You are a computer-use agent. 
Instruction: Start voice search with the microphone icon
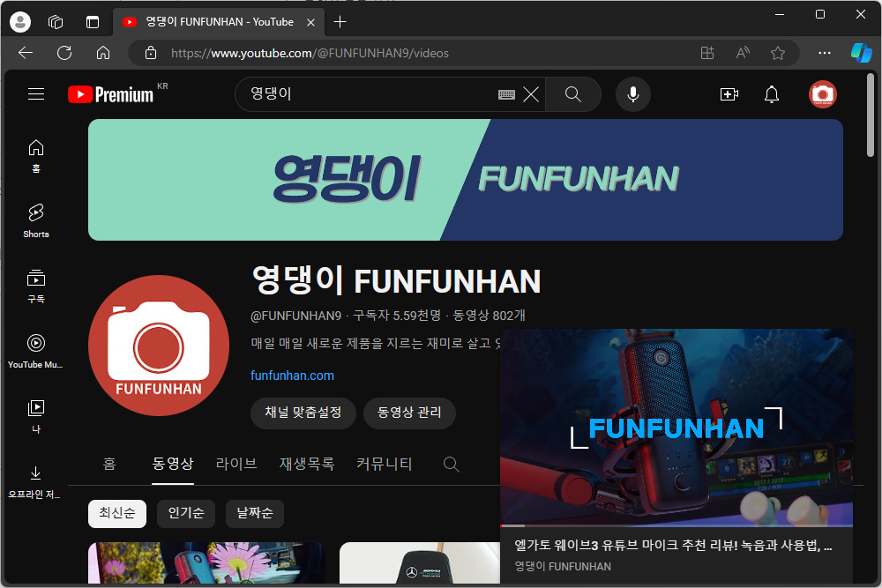tap(632, 94)
